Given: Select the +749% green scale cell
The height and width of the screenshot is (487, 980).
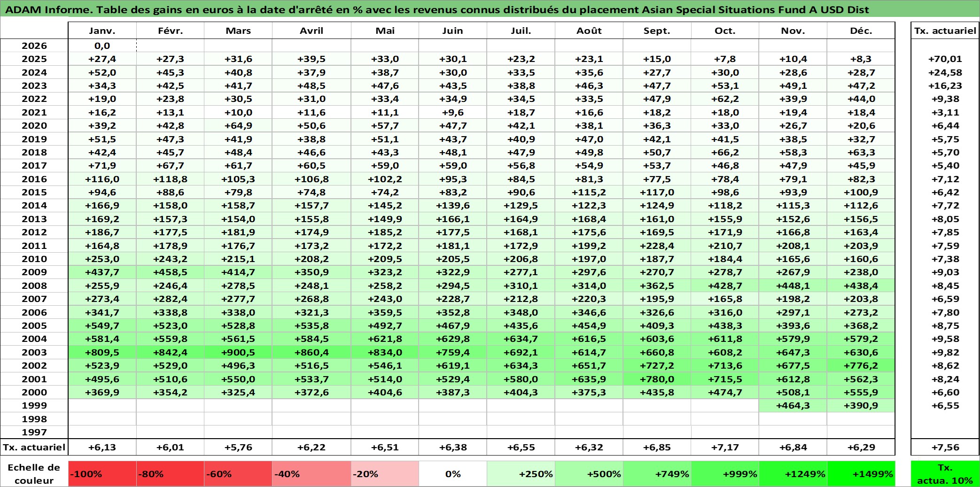Looking at the screenshot, I should 657,474.
